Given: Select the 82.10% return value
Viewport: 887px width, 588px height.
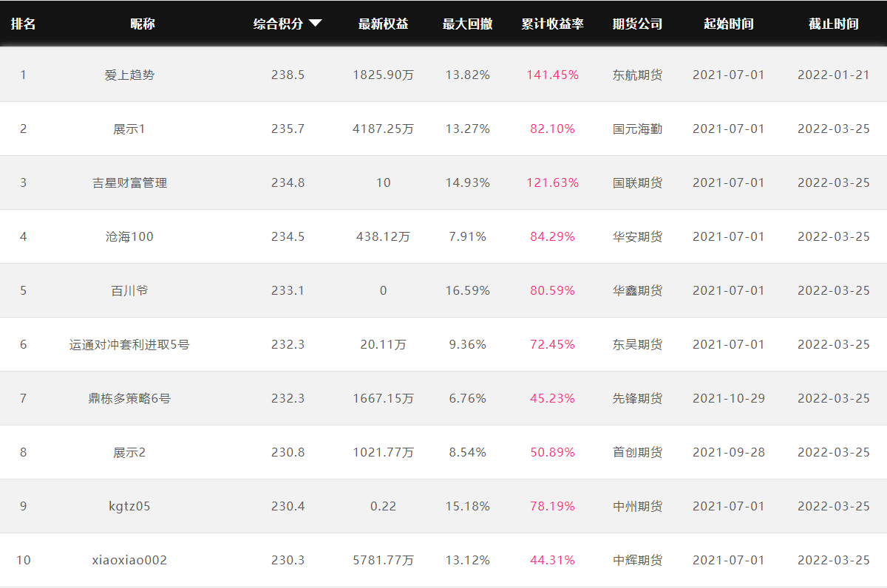Looking at the screenshot, I should click(552, 129).
